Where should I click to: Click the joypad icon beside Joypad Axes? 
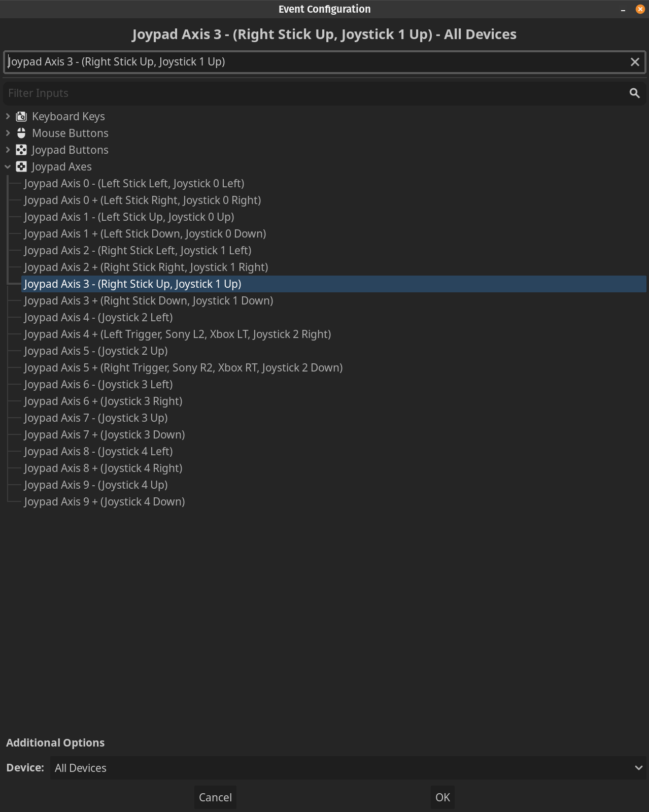[x=21, y=166]
